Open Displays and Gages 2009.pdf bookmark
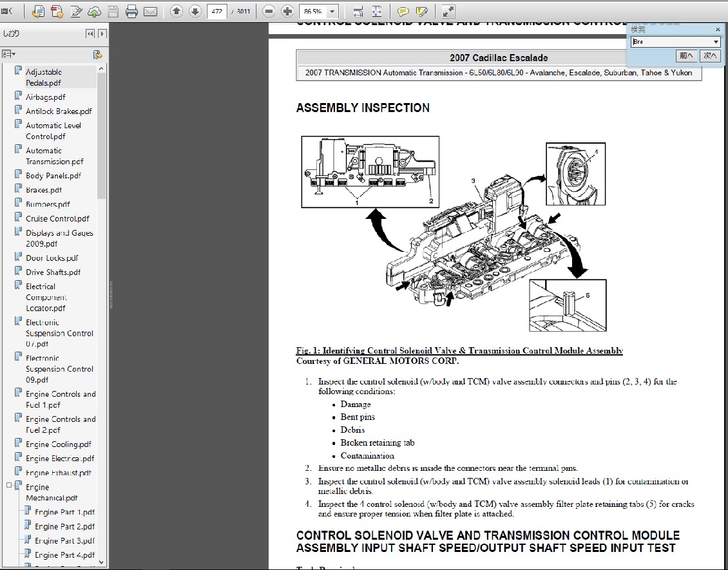728x570 pixels. [59, 238]
